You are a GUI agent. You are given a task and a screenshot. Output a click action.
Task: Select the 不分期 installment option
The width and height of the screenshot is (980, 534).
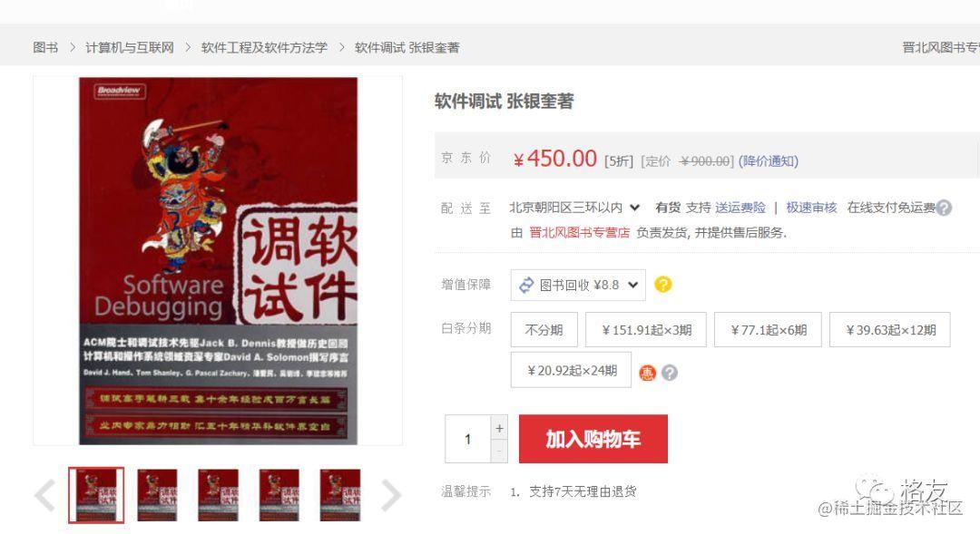click(x=544, y=330)
